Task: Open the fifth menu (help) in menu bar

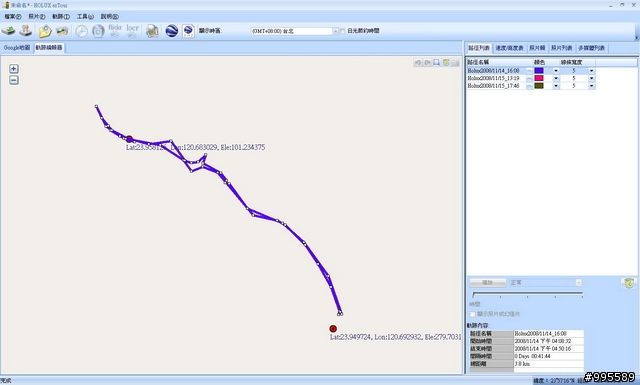Action: pos(109,17)
